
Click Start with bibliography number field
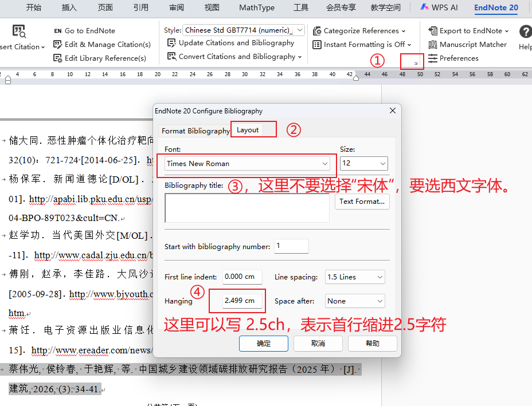coord(291,246)
